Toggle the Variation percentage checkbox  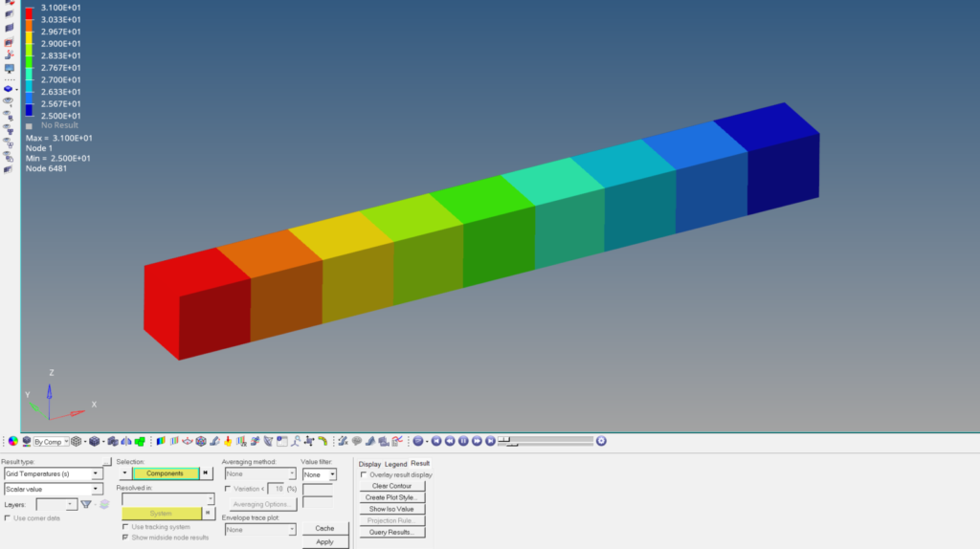pyautogui.click(x=227, y=489)
